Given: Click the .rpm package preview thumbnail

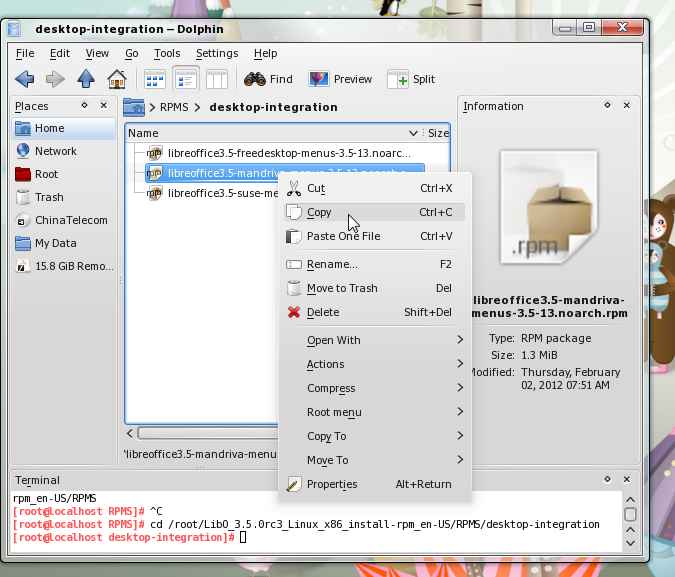Looking at the screenshot, I should [548, 207].
